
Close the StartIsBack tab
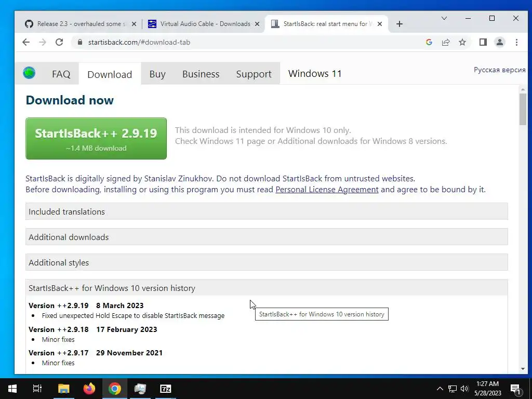(x=380, y=24)
